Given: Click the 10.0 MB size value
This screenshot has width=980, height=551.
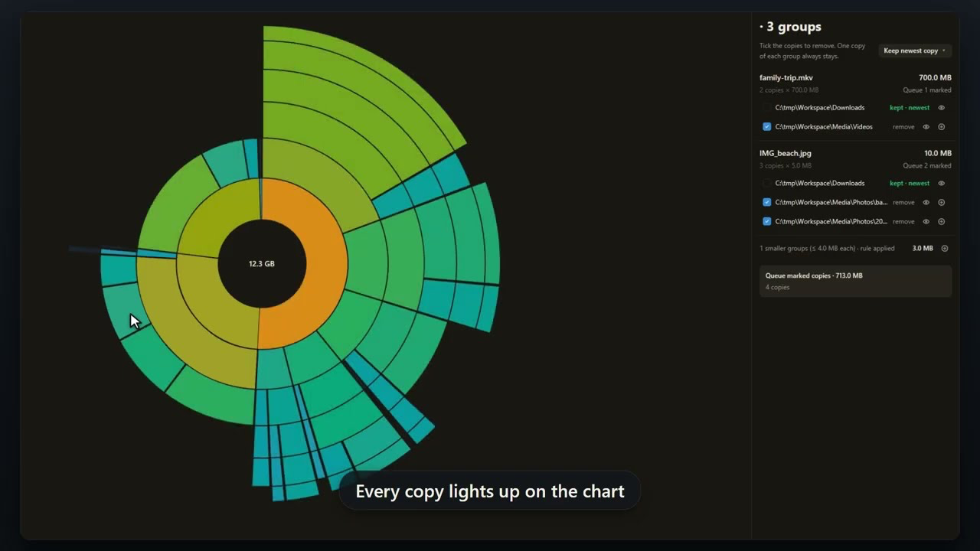Looking at the screenshot, I should (x=938, y=154).
